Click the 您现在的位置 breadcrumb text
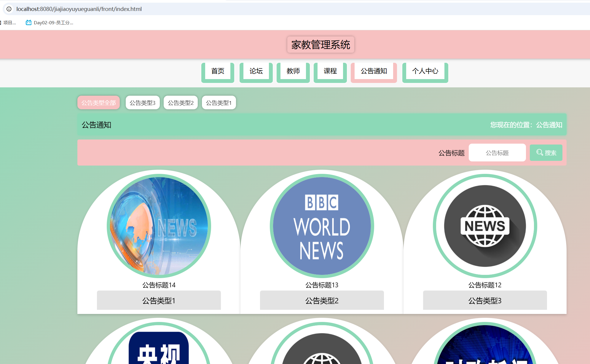 click(526, 125)
